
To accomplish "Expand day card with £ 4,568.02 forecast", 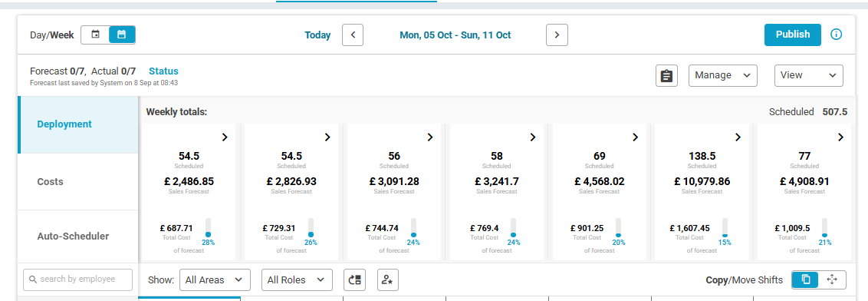I will click(x=636, y=137).
